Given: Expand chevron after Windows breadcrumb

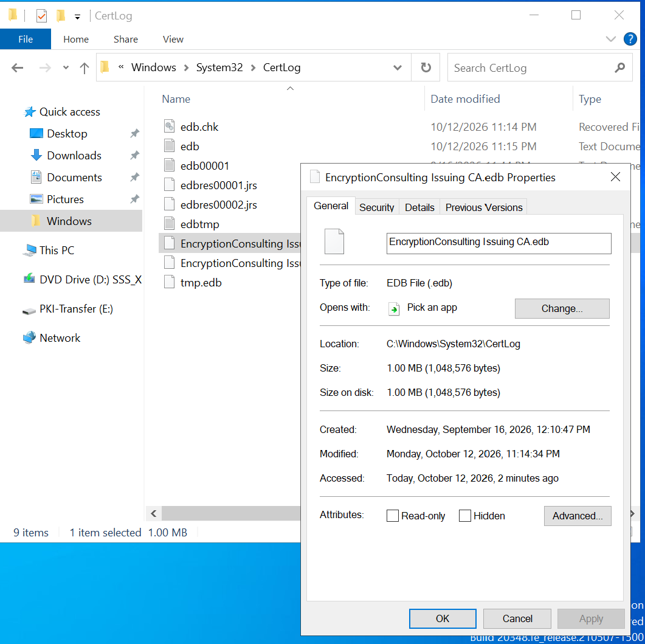Looking at the screenshot, I should [x=187, y=68].
